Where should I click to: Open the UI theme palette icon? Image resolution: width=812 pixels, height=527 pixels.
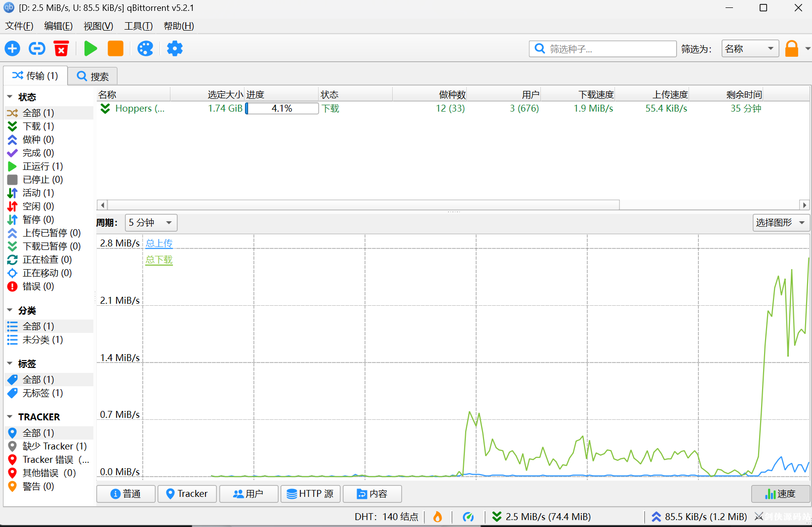[x=145, y=48]
